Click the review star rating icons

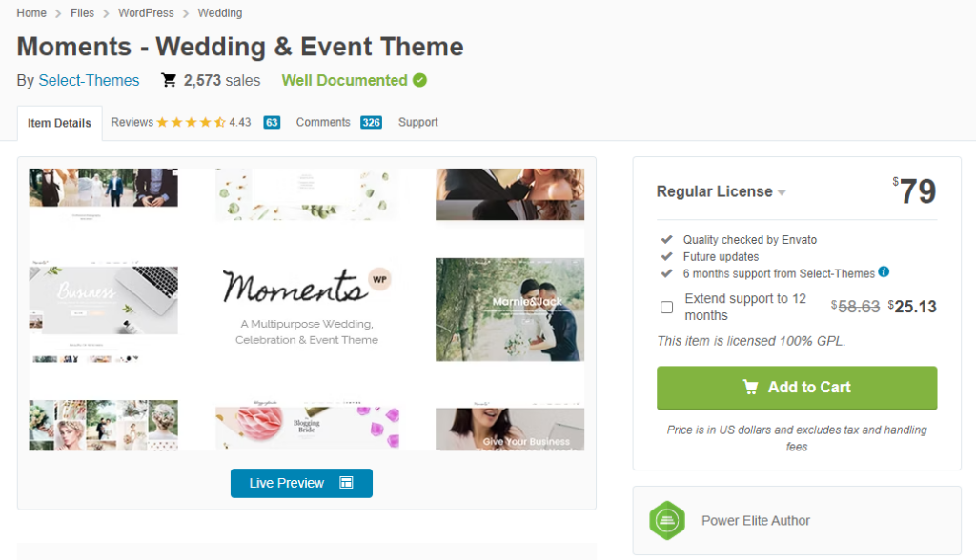[191, 122]
